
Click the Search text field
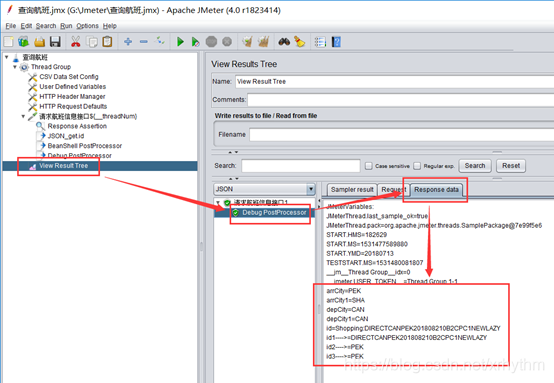pos(301,166)
